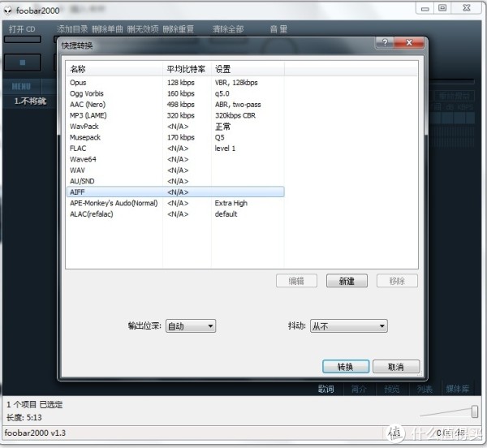The image size is (487, 448).
Task: Click the ABR, two-pass setting cell
Action: [238, 105]
